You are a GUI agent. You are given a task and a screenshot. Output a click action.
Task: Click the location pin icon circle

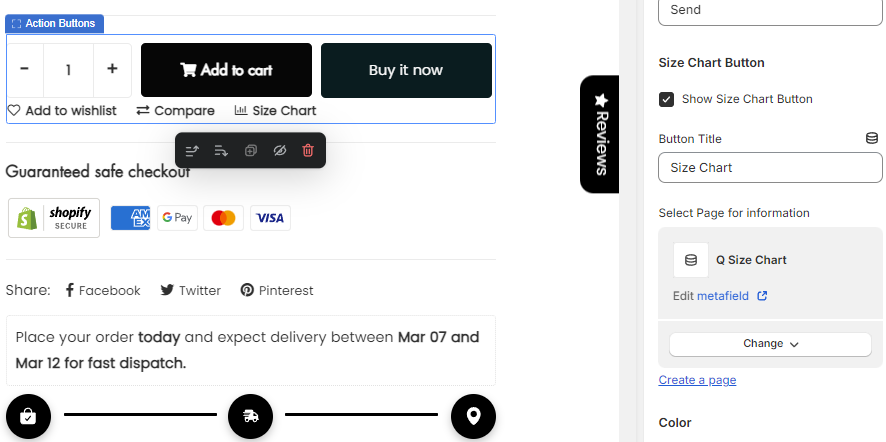click(x=473, y=417)
